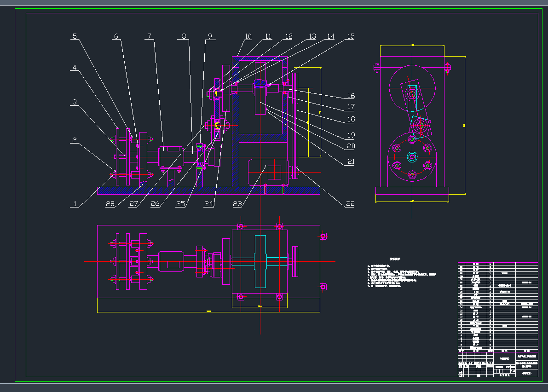Image resolution: width=548 pixels, height=392 pixels.
Task: Click part number 28 label
Action: pyautogui.click(x=109, y=204)
